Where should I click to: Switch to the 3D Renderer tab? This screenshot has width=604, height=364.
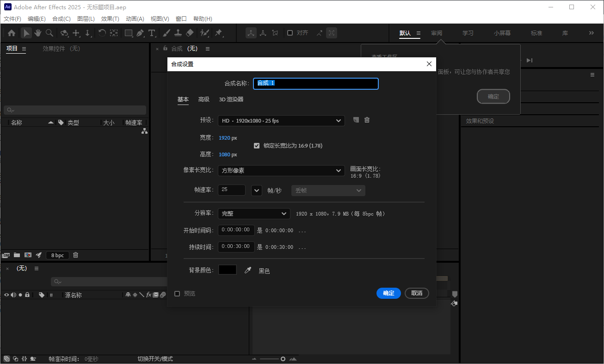[x=231, y=99]
